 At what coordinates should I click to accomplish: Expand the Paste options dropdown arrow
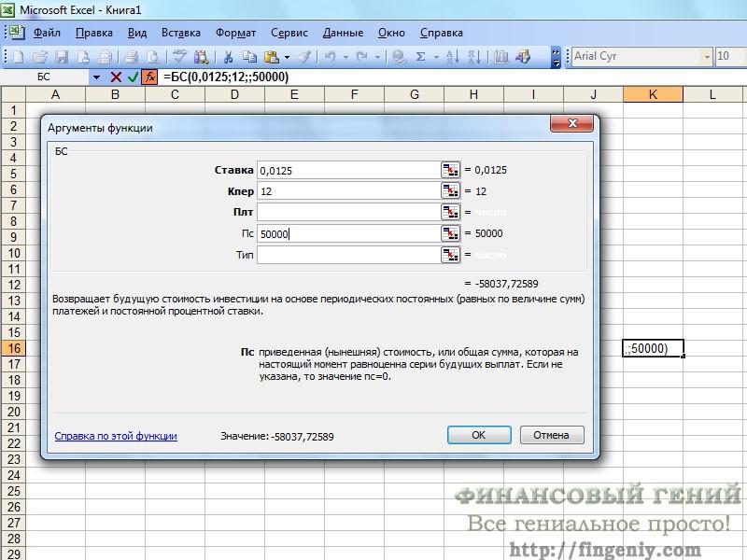click(x=288, y=58)
